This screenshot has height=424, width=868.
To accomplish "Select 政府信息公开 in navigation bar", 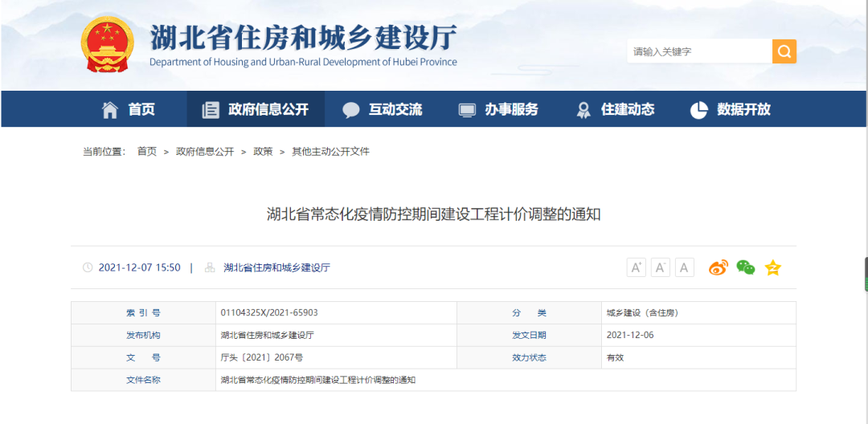I will [x=256, y=110].
